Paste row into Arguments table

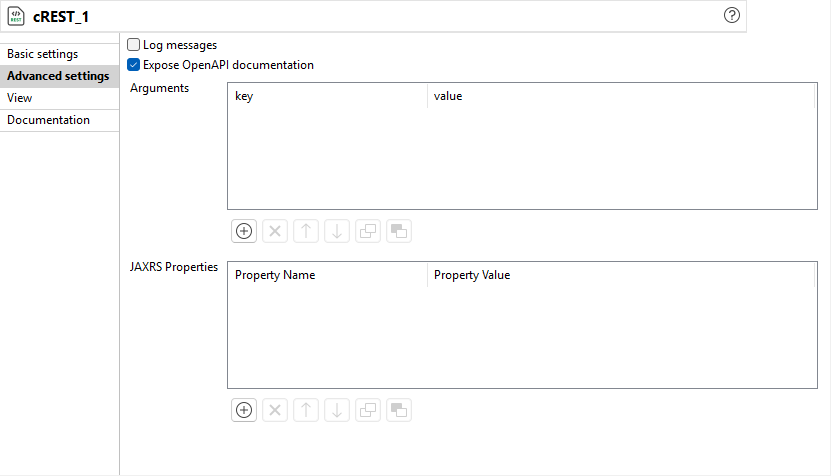pos(399,231)
